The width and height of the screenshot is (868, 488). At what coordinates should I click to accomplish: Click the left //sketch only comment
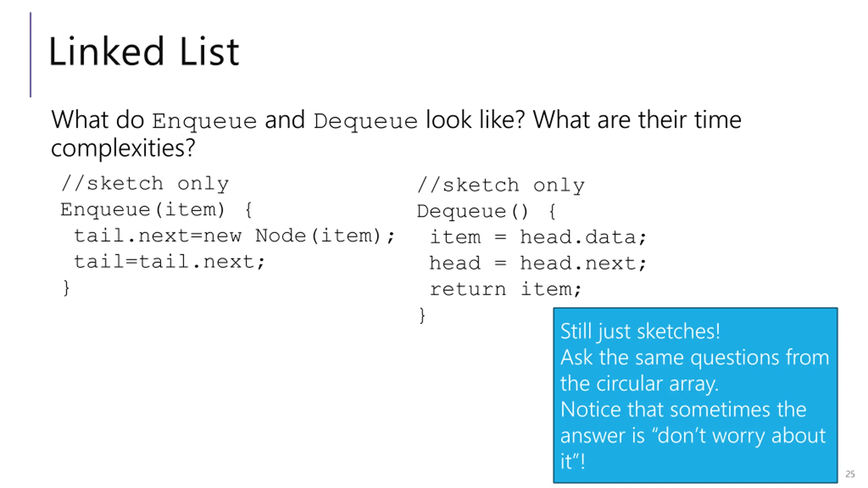tap(145, 184)
